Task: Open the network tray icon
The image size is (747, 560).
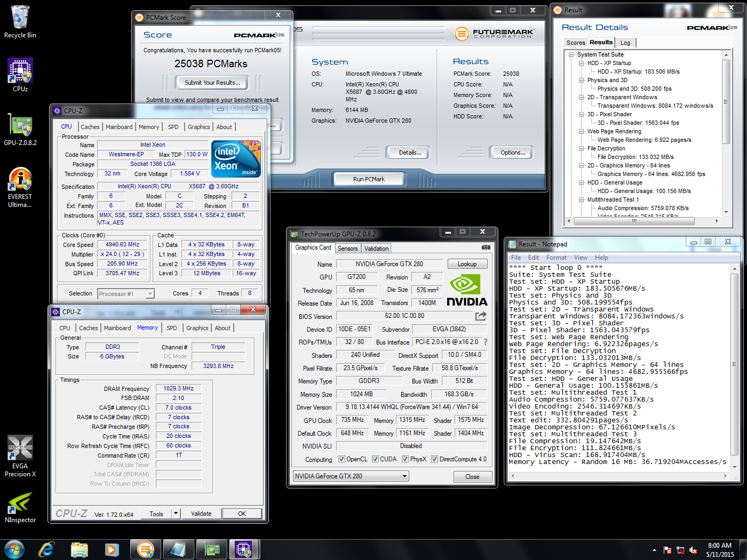Action: tap(680, 550)
